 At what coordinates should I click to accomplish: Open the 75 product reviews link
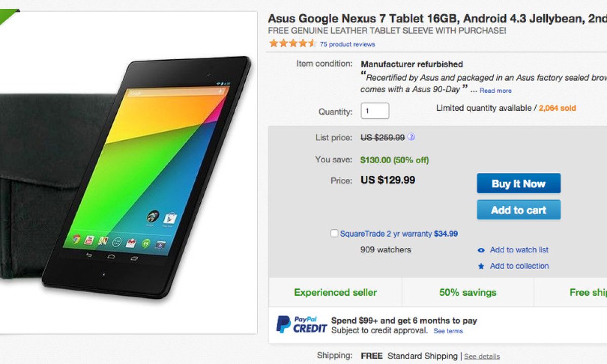[347, 44]
